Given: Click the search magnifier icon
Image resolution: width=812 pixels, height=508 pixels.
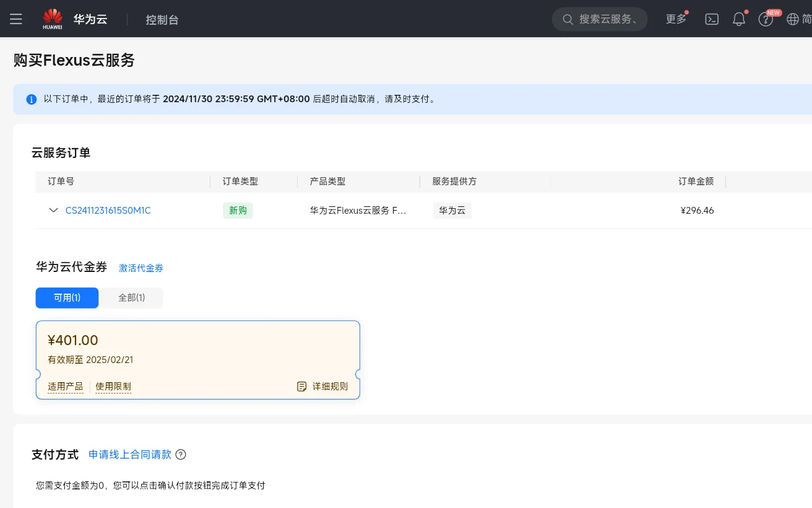Looking at the screenshot, I should pos(568,19).
